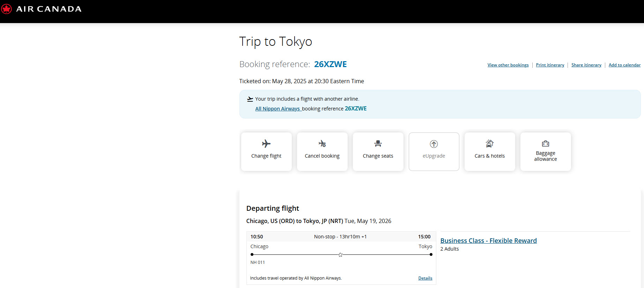Click the star marker on flight timeline
This screenshot has height=288, width=644.
click(340, 255)
